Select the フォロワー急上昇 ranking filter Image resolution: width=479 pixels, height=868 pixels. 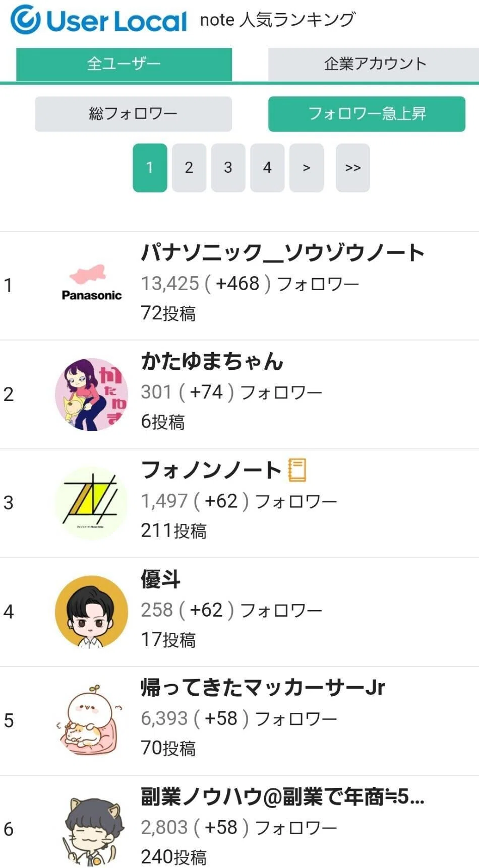[x=367, y=114]
